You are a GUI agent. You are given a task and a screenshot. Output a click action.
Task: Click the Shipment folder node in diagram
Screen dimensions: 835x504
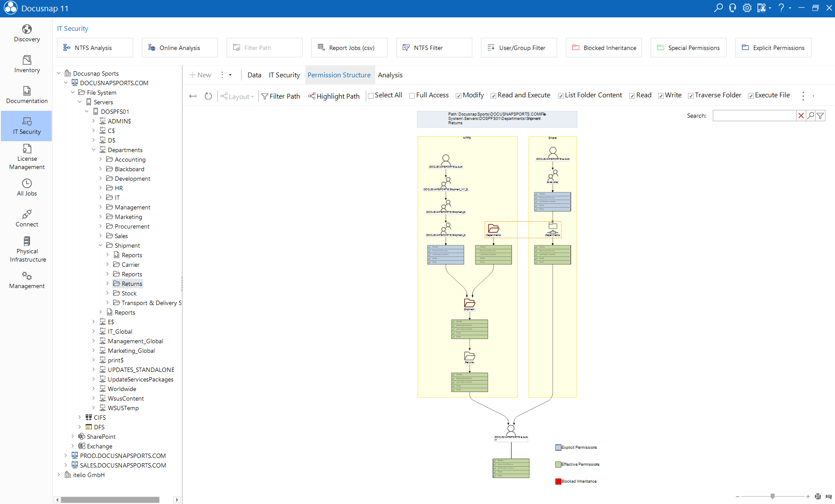[470, 304]
